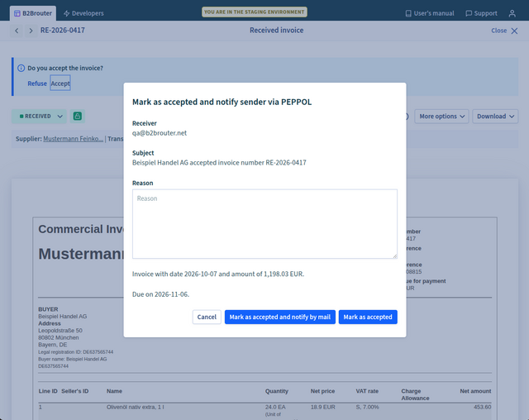Open the Support link

point(481,13)
